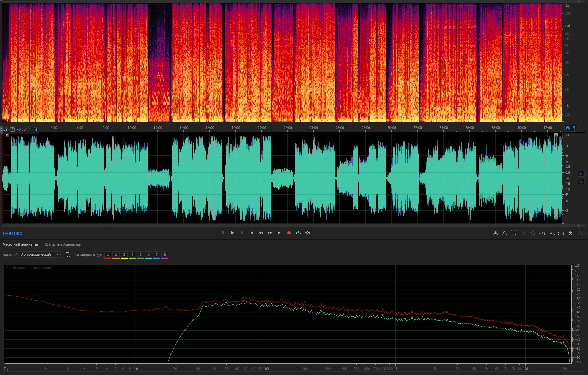Screen dimensions: 588x375
Task: Click the 20:00 mark on timeline ruler
Action: click(261, 128)
